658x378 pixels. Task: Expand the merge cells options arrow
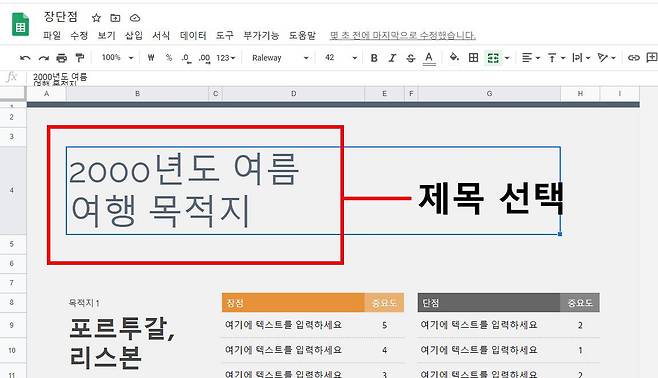point(507,58)
